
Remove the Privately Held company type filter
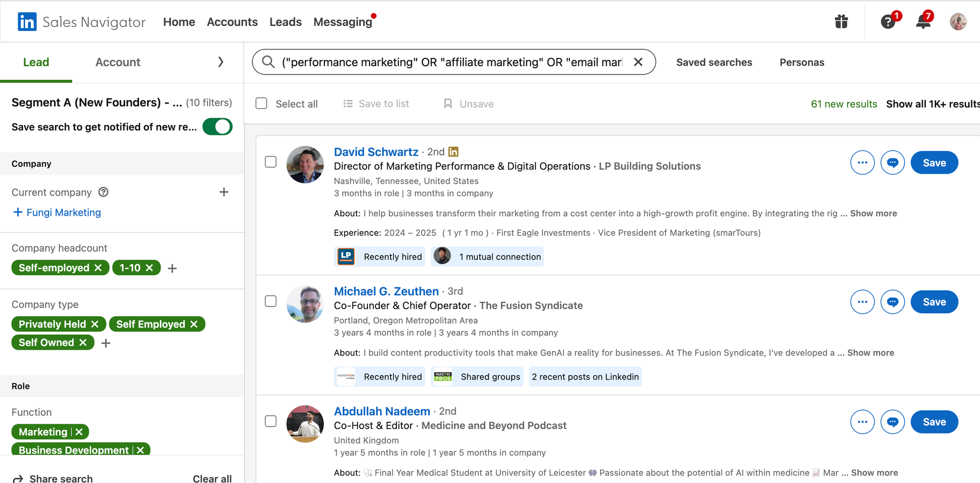pyautogui.click(x=95, y=324)
